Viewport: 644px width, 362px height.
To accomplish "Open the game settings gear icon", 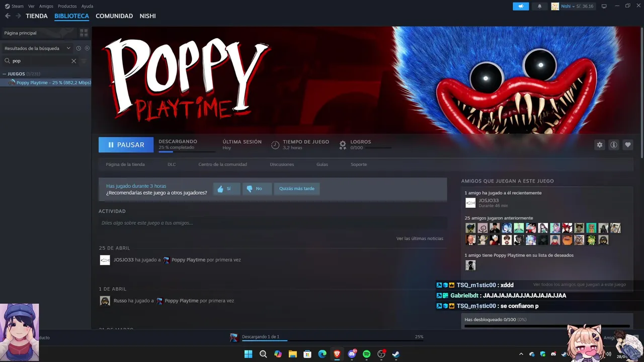I will [x=599, y=145].
